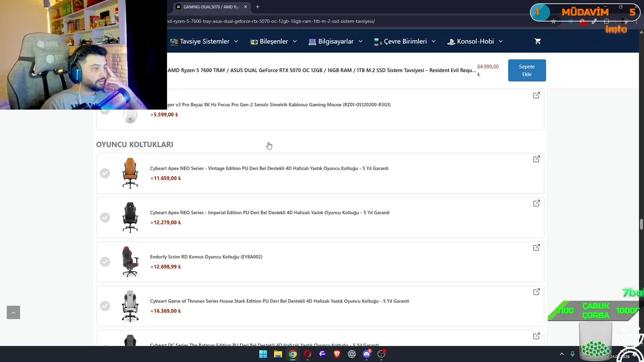644x362 pixels.
Task: Open the Çevre Birimleri menu
Action: [405, 41]
